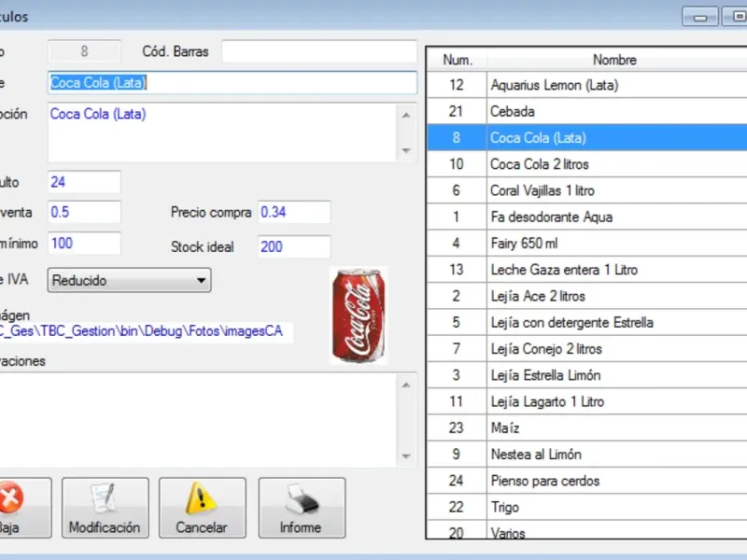Open the Reducido IVA type dropdown
This screenshot has width=747, height=560.
coord(129,280)
